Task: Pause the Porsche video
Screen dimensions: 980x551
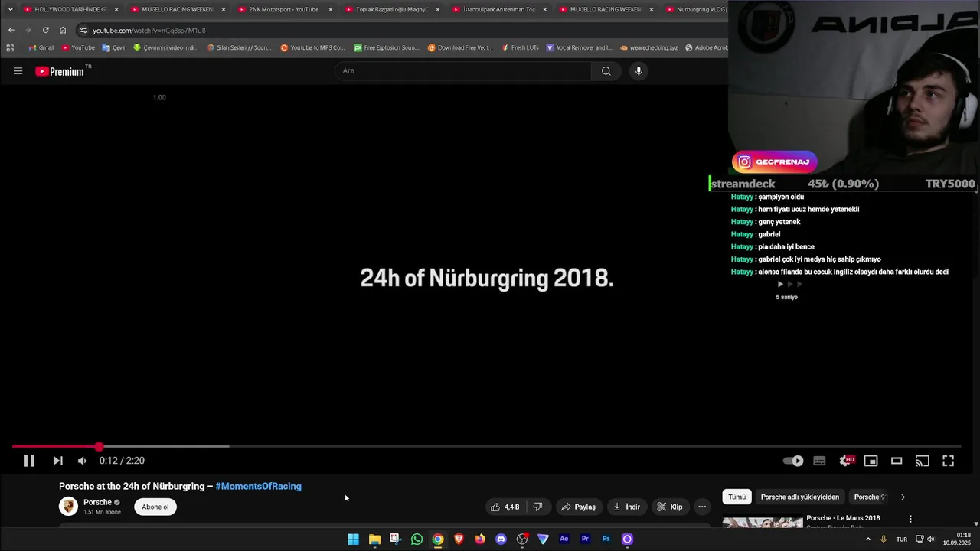Action: (x=29, y=461)
